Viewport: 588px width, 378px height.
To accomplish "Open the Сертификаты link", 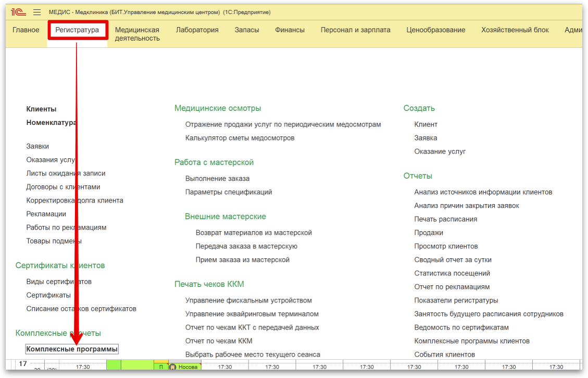I will pos(48,296).
